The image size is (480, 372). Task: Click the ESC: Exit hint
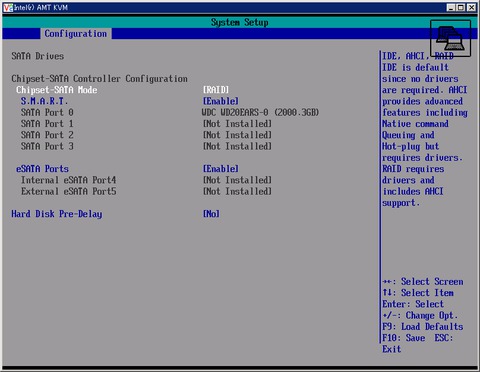pyautogui.click(x=444, y=338)
